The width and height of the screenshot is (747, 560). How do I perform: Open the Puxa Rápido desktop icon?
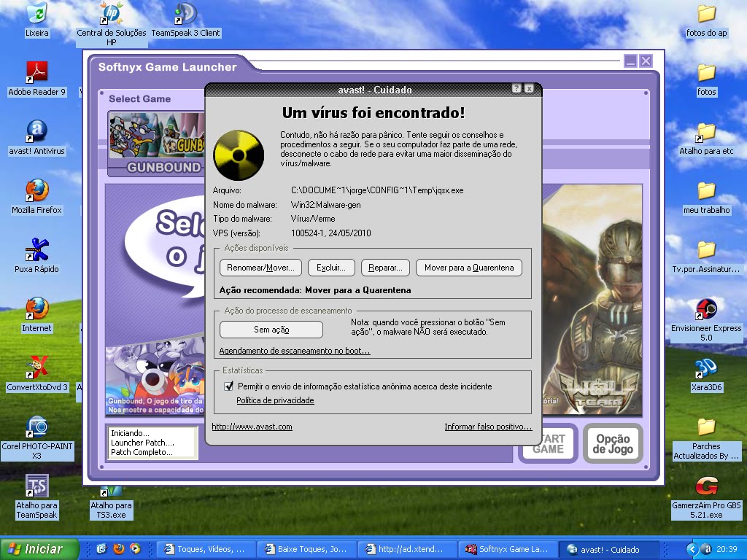pos(36,256)
